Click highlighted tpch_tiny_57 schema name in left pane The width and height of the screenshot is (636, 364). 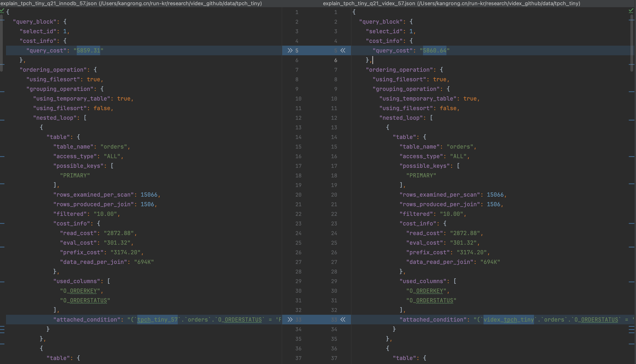pyautogui.click(x=157, y=320)
